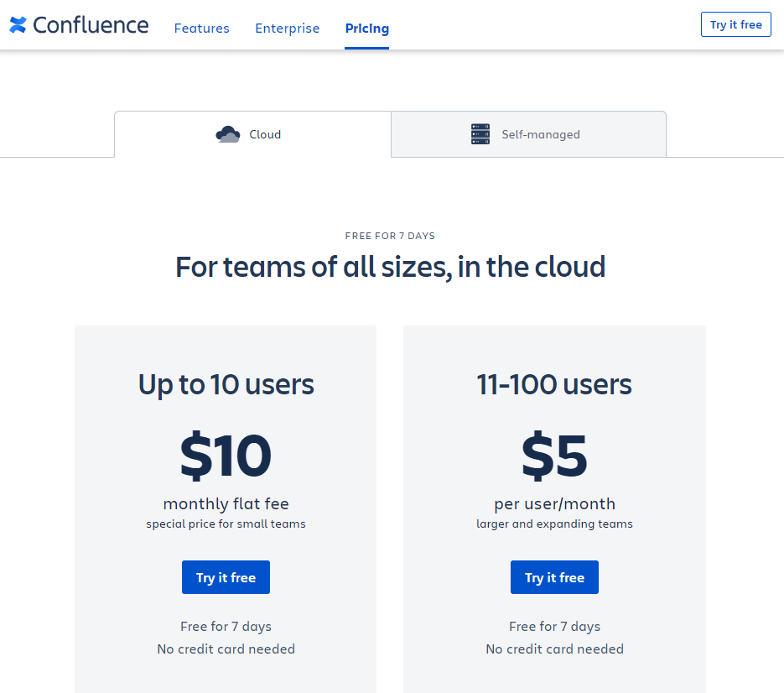Click the FREE FOR 7 DAYS label

tap(390, 236)
